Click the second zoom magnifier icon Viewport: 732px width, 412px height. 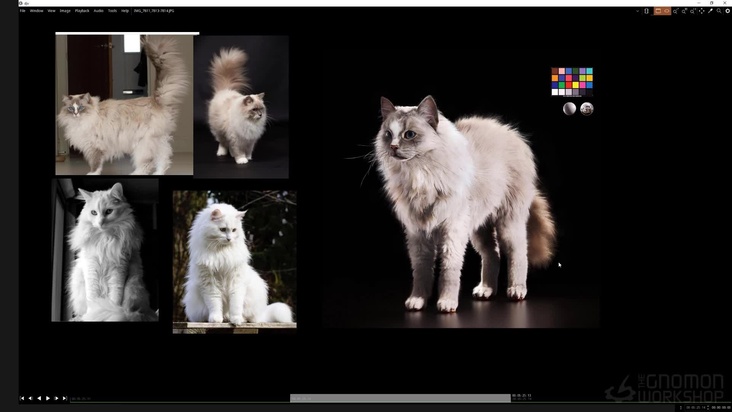(684, 11)
